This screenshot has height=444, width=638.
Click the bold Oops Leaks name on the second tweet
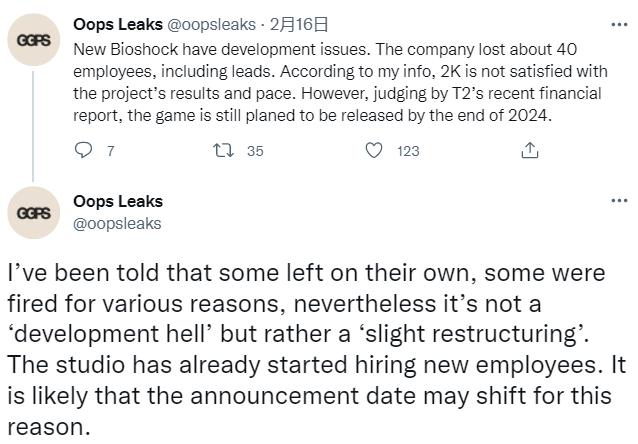(118, 203)
